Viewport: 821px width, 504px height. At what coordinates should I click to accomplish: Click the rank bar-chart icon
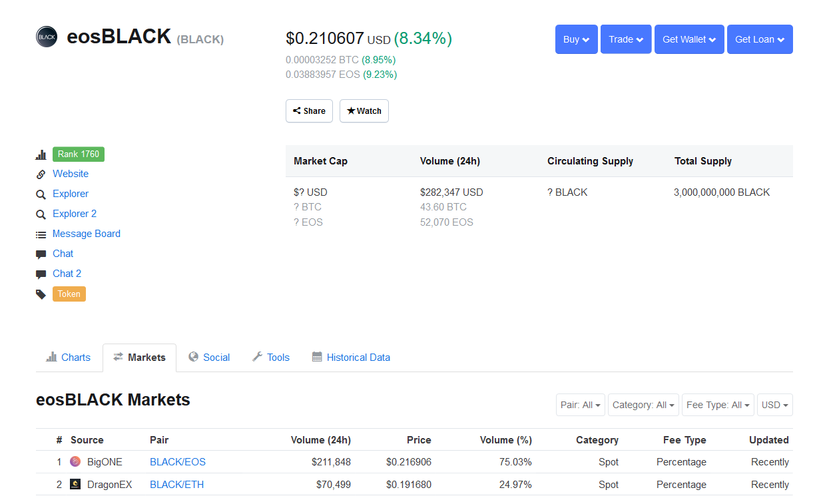coord(41,154)
